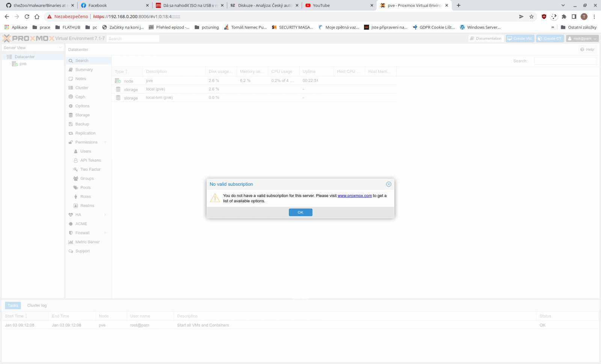Toggle the browser side panel icon
The height and width of the screenshot is (364, 601).
[x=574, y=17]
